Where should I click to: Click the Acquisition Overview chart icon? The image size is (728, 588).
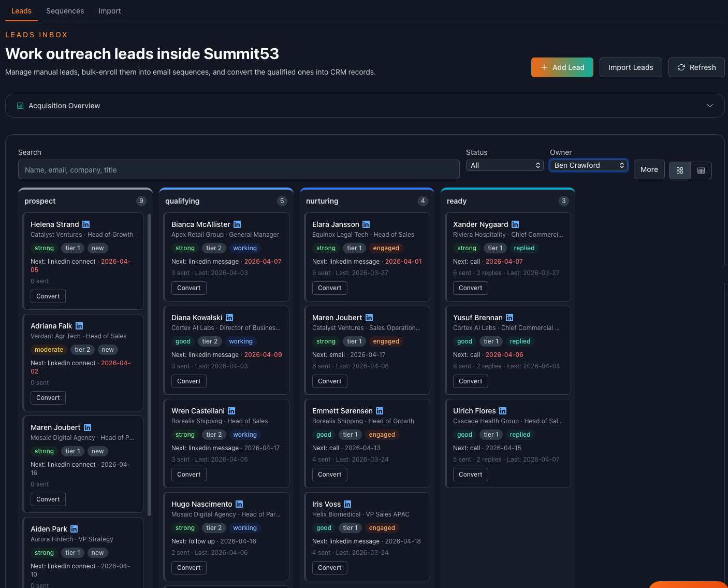pyautogui.click(x=20, y=106)
